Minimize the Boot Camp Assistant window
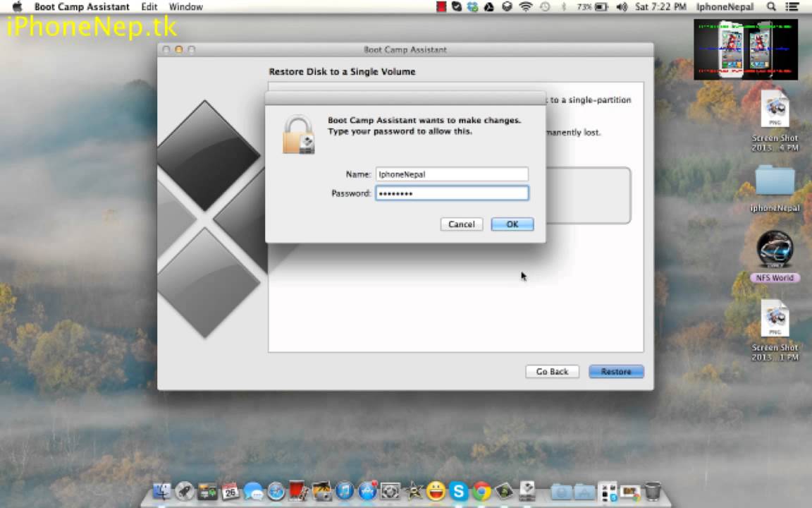The image size is (812, 508). (178, 50)
